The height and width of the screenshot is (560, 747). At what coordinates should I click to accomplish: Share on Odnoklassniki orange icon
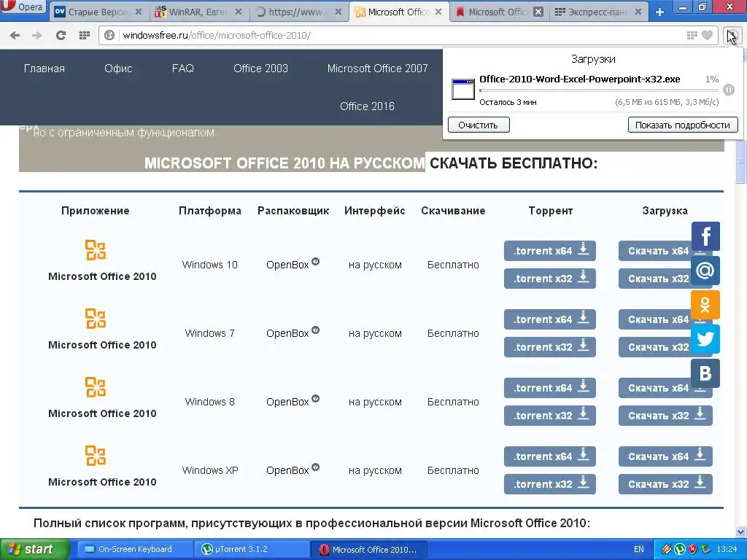tap(705, 305)
